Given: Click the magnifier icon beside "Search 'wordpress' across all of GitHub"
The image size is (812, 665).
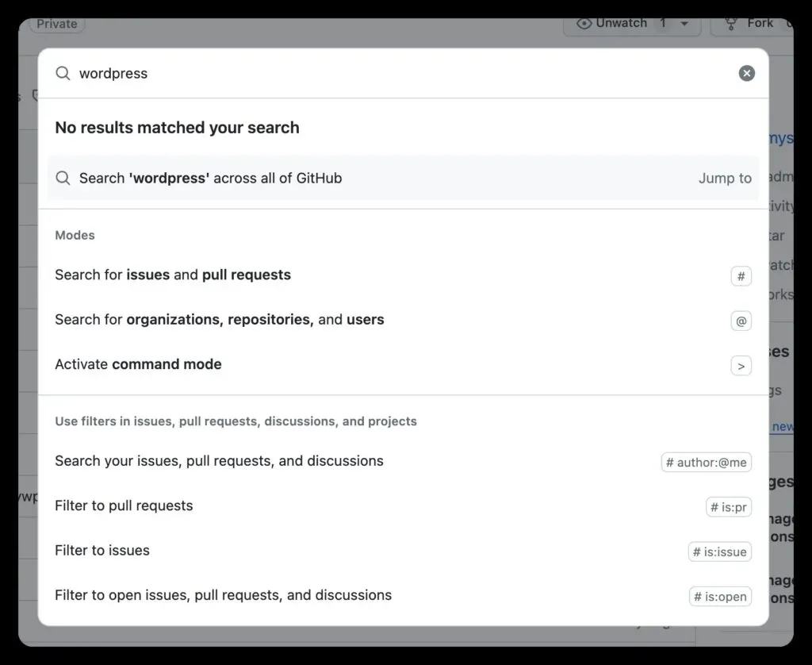Looking at the screenshot, I should coord(63,178).
